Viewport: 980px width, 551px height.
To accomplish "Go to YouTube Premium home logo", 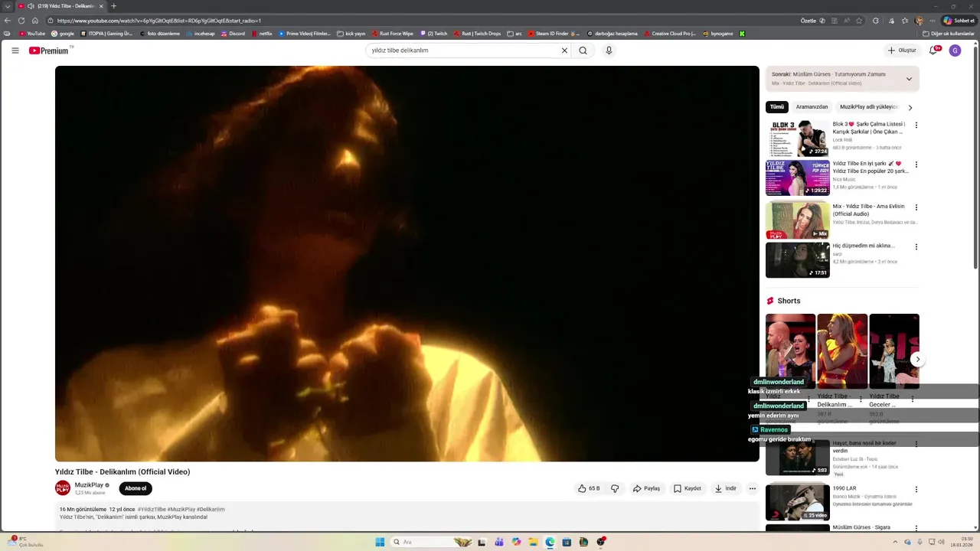I will pos(49,51).
